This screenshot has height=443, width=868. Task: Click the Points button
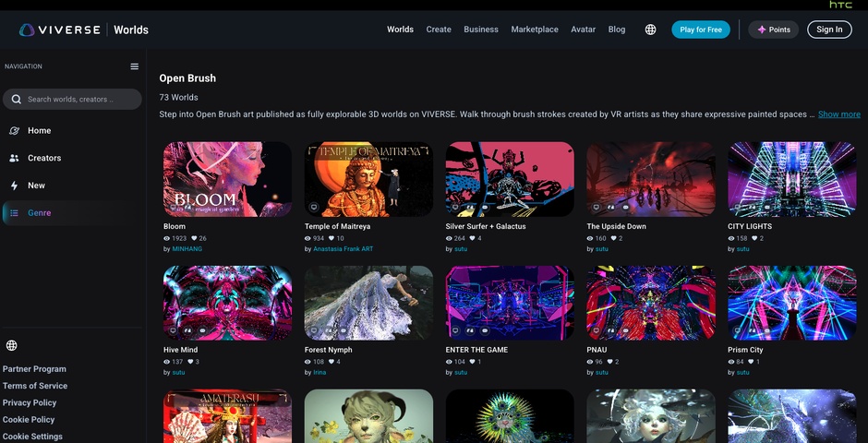[x=773, y=30]
